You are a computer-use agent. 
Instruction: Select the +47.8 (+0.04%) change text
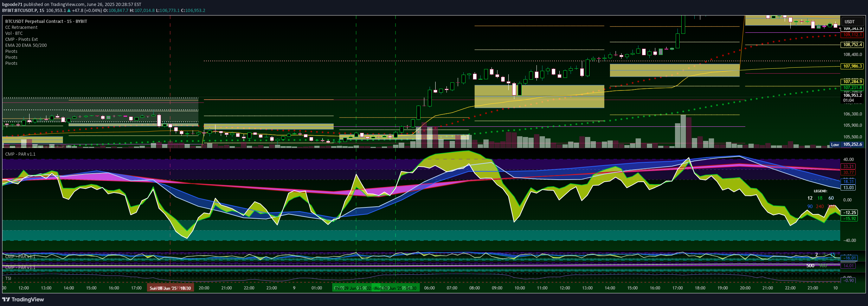86,11
